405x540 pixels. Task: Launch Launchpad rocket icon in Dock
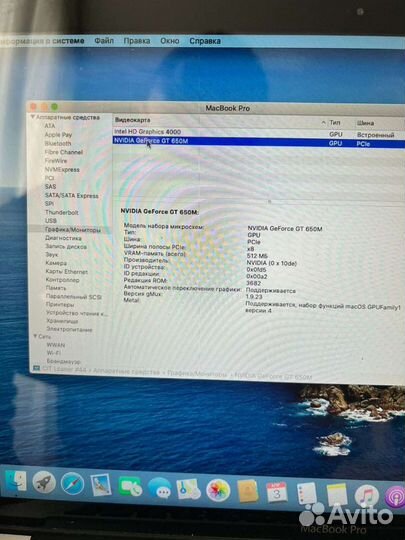pos(44,482)
